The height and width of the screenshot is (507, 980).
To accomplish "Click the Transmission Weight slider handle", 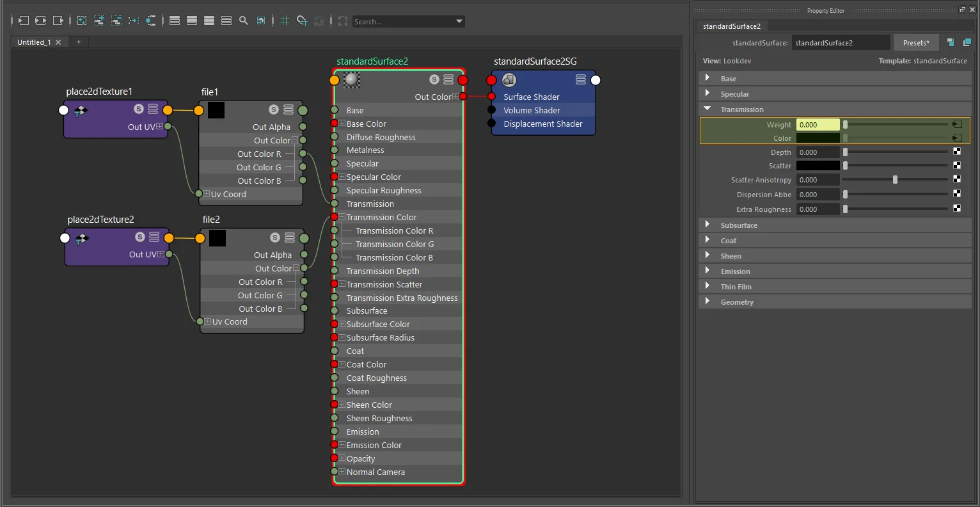I will 845,124.
